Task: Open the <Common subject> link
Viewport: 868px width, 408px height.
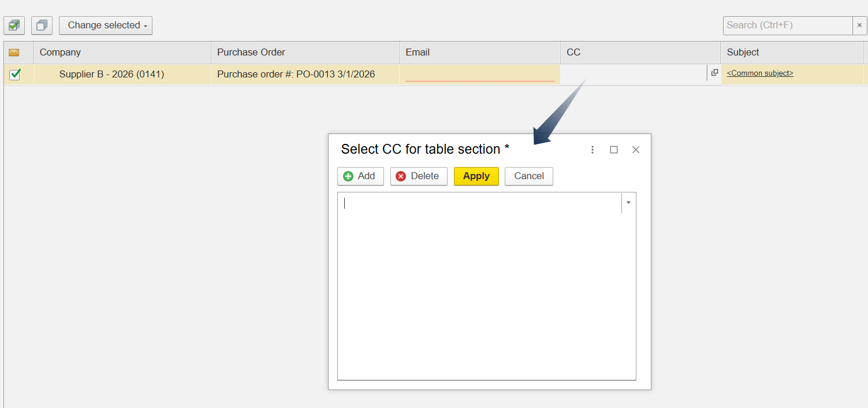Action: click(x=760, y=73)
